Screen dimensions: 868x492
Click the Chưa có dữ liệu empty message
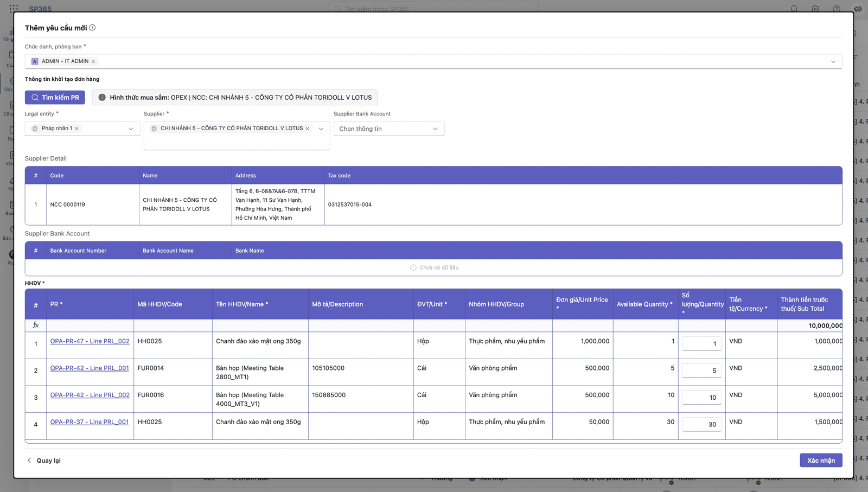(x=434, y=267)
